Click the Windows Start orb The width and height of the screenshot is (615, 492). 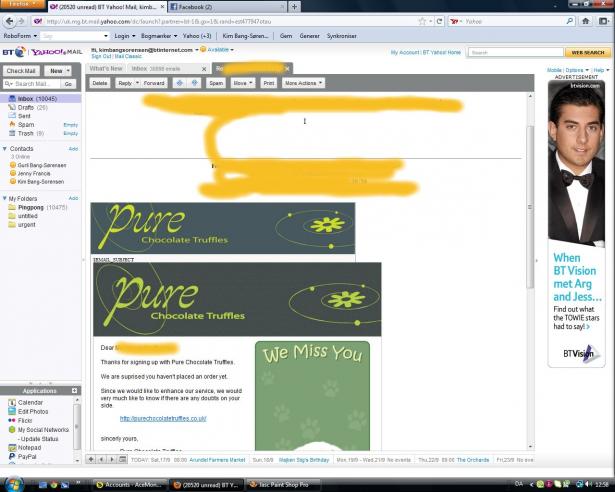[x=14, y=485]
